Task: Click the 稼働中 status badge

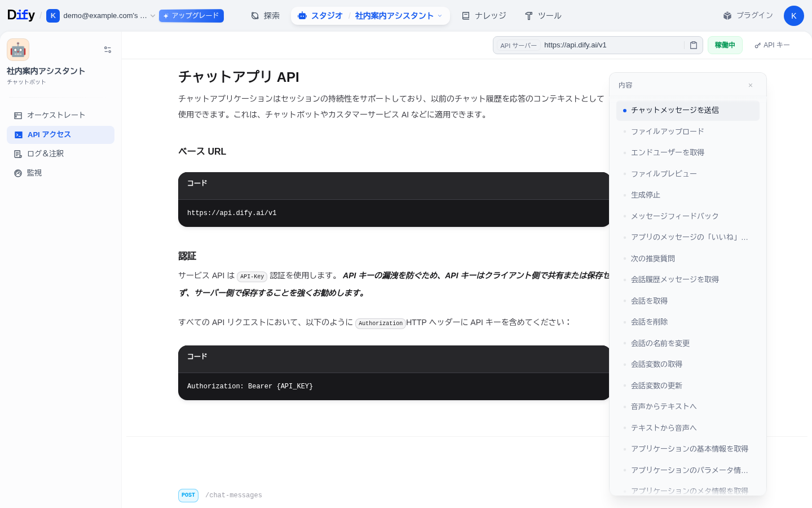Action: pyautogui.click(x=725, y=45)
